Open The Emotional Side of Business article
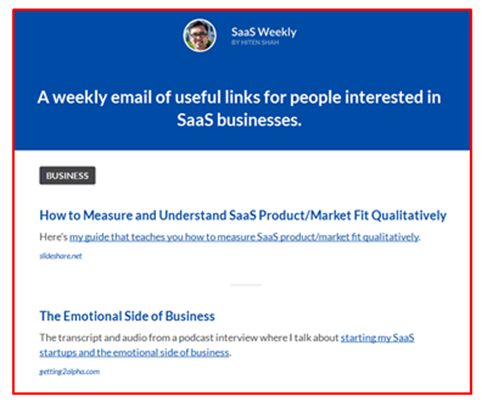The image size is (482, 407). click(127, 316)
